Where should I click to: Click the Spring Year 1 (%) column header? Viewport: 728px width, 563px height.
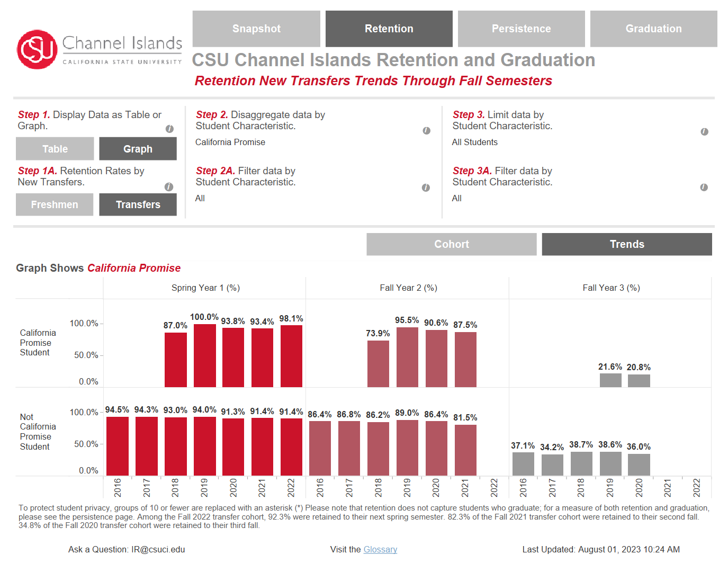pos(205,288)
